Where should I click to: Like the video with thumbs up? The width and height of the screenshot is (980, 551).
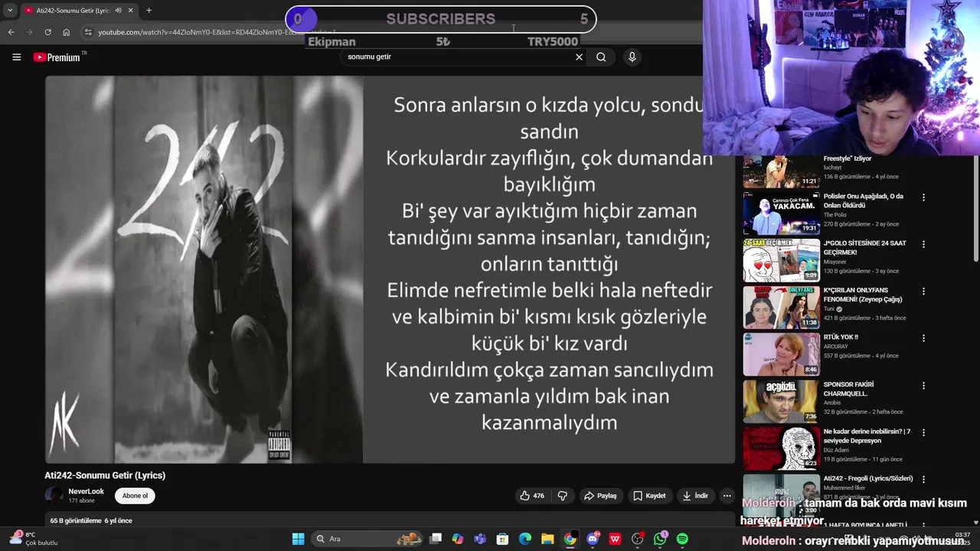click(x=532, y=496)
